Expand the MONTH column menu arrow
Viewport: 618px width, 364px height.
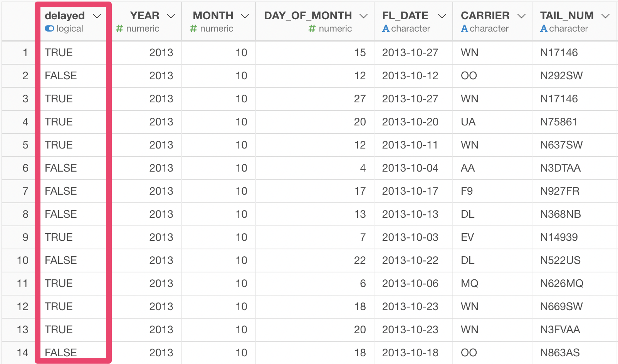tap(245, 16)
